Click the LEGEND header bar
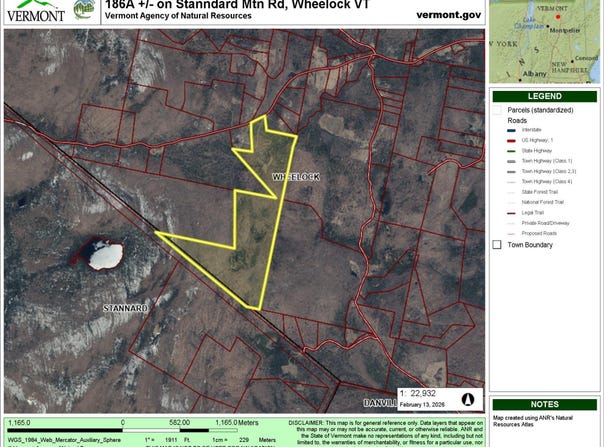The image size is (604, 447). (x=545, y=96)
